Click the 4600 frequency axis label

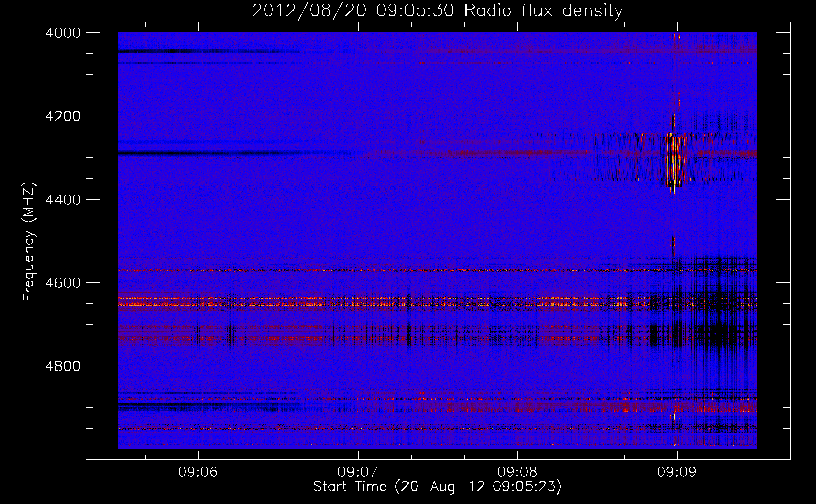coord(63,283)
